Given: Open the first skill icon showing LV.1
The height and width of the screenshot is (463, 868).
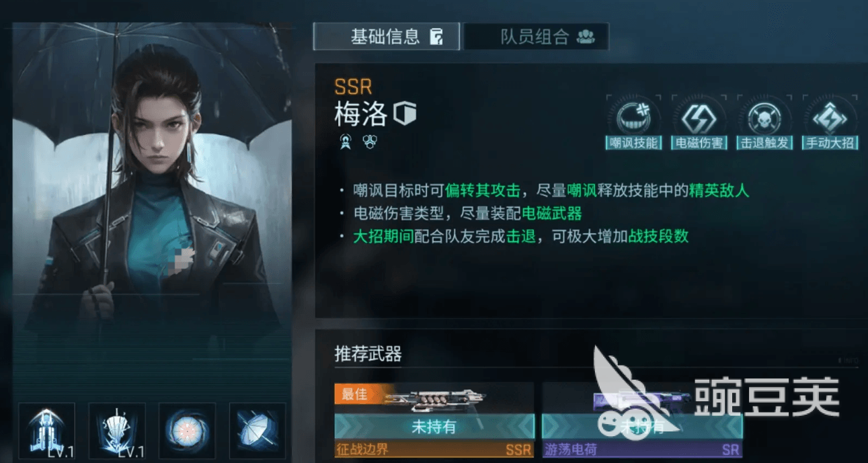Looking at the screenshot, I should [46, 431].
